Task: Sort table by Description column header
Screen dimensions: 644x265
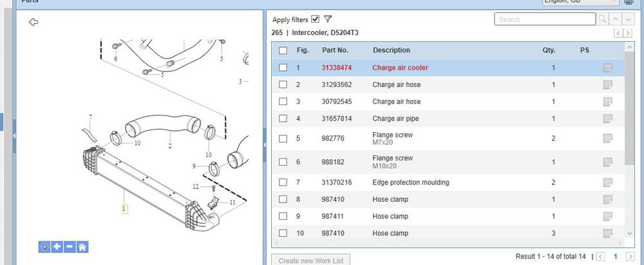Action: click(391, 50)
